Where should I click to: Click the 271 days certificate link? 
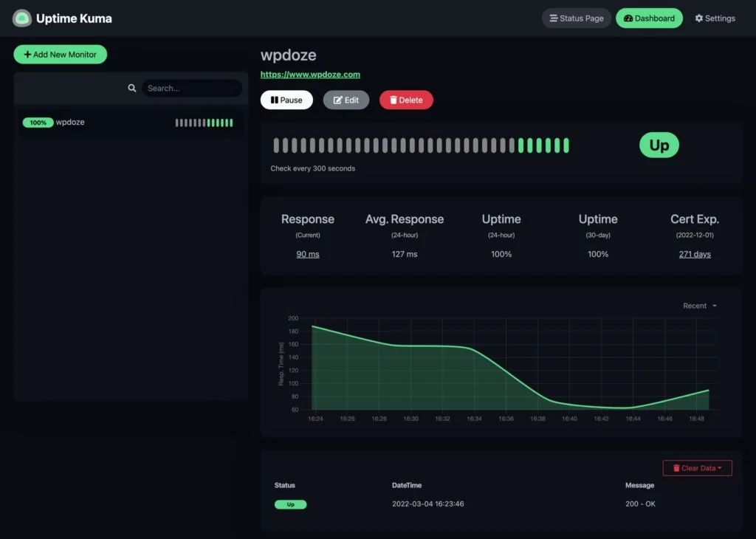(x=694, y=253)
